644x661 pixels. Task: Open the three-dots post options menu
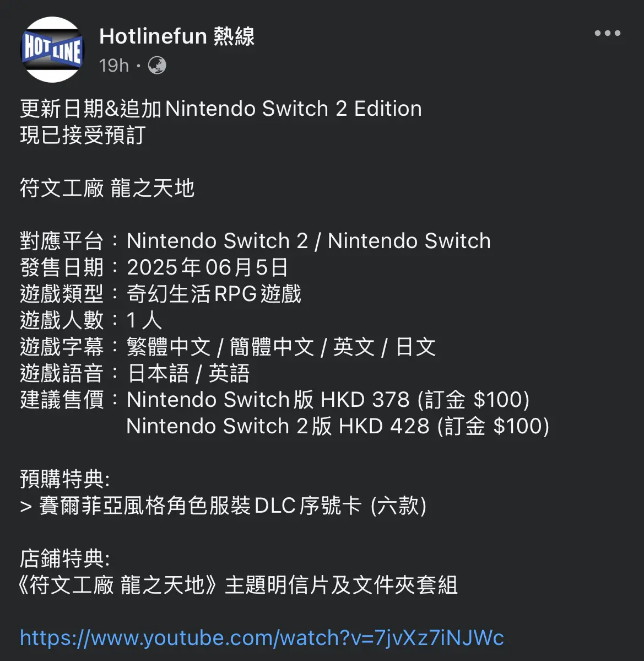click(x=607, y=33)
